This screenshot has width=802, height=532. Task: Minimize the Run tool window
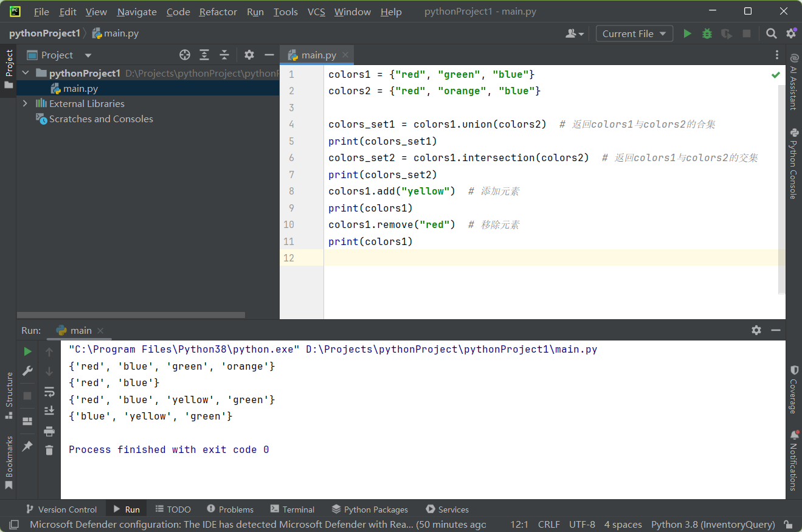tap(775, 330)
